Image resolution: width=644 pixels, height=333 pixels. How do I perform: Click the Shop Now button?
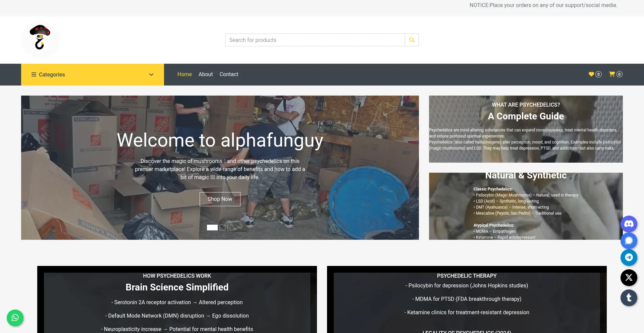pyautogui.click(x=220, y=199)
